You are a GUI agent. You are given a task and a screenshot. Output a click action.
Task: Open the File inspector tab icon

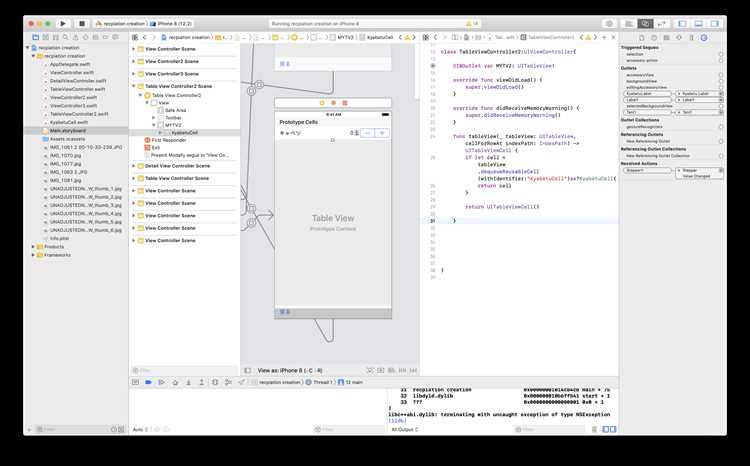pos(641,37)
